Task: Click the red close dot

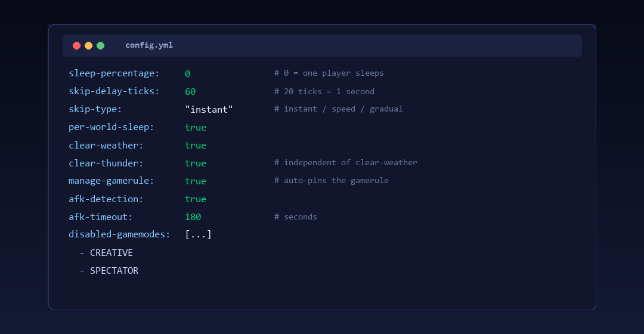Action: click(x=76, y=45)
